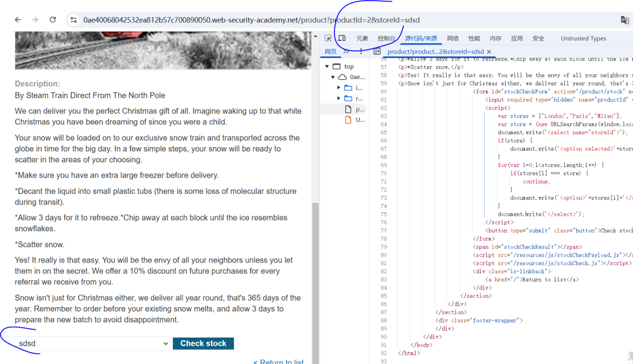Open the 性能 (Performance) tab
The width and height of the screenshot is (633, 364).
[x=474, y=38]
